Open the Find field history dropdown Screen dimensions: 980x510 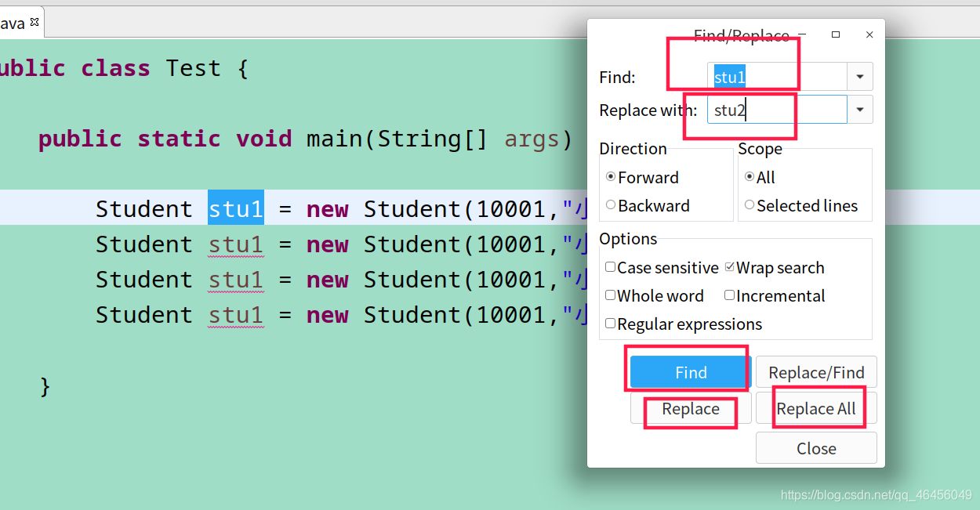coord(860,77)
